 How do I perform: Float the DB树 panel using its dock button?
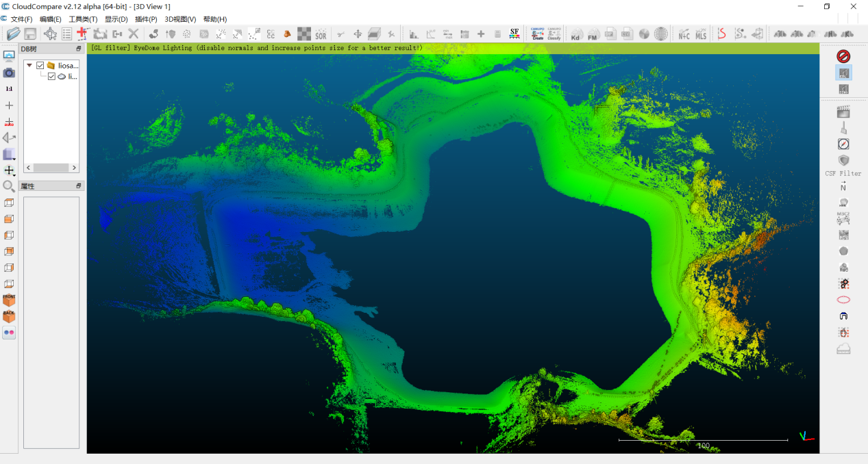coord(78,49)
